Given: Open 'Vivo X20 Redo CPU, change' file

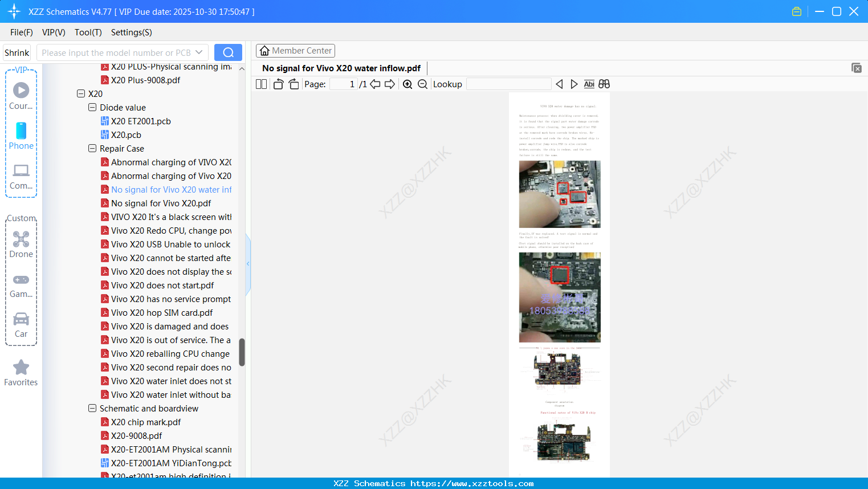Looking at the screenshot, I should click(171, 230).
